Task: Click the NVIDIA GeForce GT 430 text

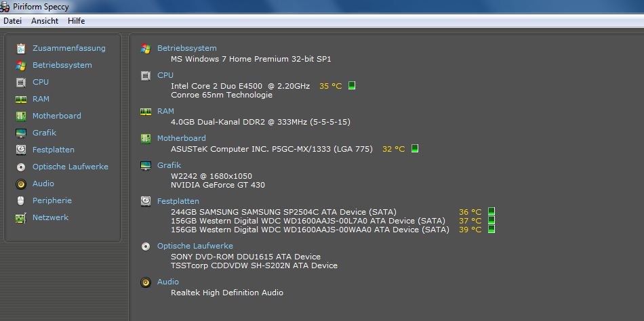Action: pyautogui.click(x=218, y=185)
